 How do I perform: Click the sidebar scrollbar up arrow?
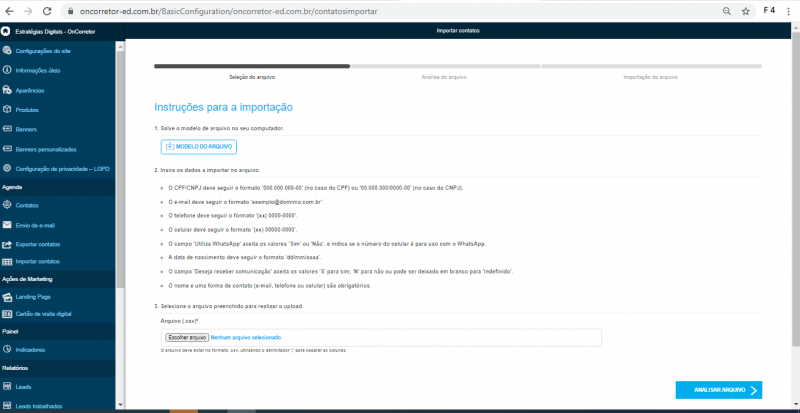120,47
